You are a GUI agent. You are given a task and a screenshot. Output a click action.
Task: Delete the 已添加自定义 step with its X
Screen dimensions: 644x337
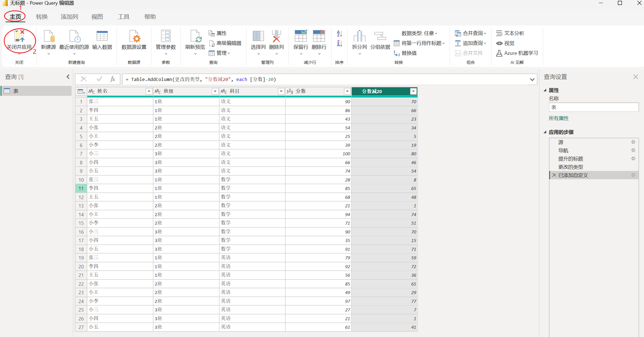point(554,175)
